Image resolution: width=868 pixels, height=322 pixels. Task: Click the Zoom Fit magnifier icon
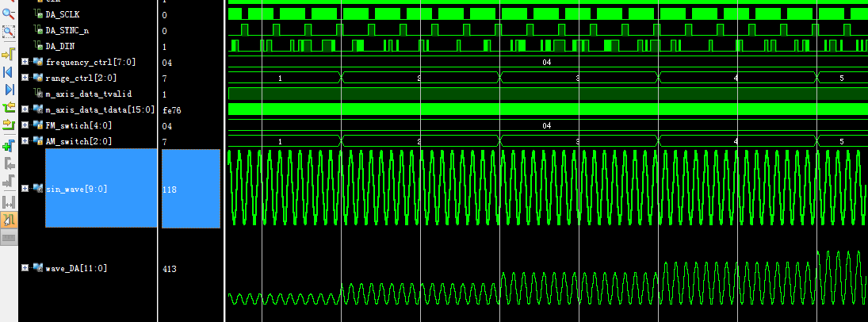click(x=9, y=12)
